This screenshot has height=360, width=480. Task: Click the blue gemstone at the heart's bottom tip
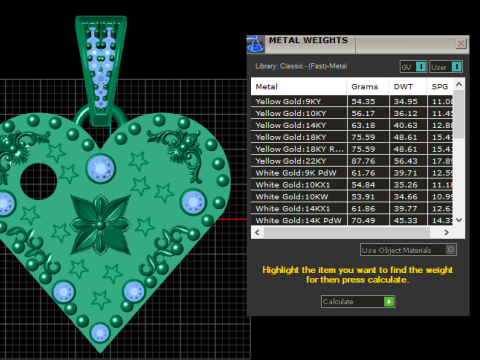click(x=100, y=332)
